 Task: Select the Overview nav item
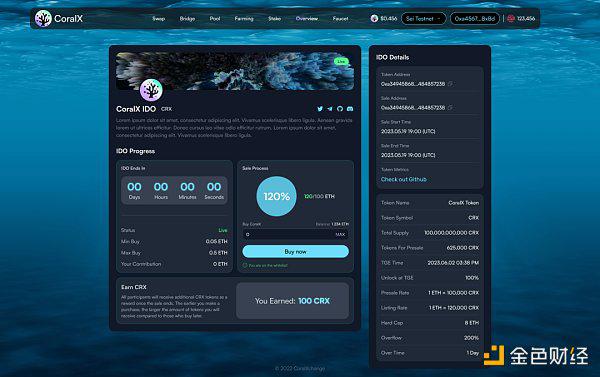click(x=307, y=18)
